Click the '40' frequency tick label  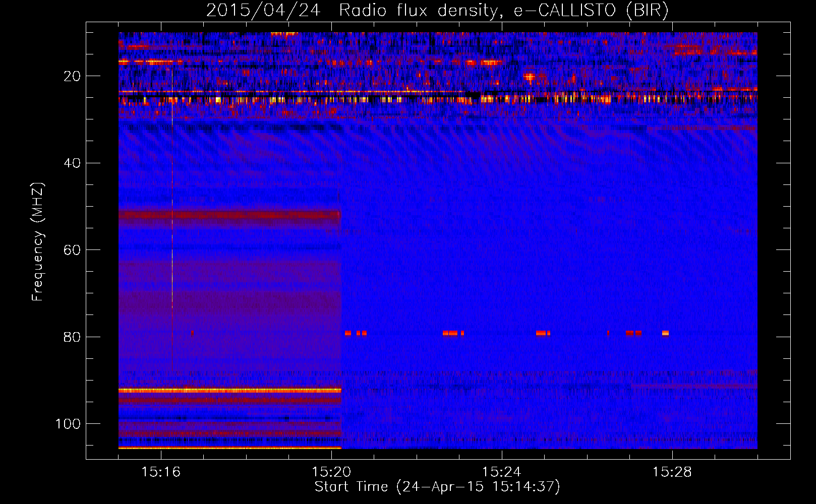(x=72, y=163)
